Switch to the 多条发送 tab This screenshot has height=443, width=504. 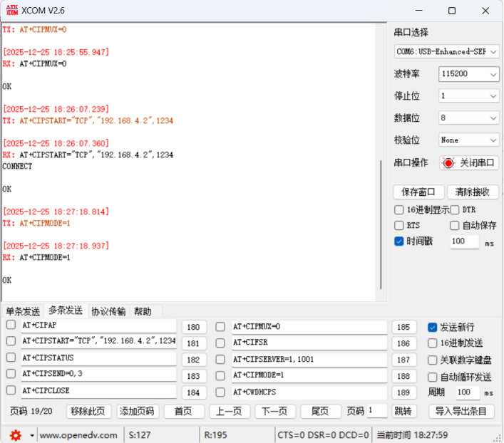[x=66, y=311]
